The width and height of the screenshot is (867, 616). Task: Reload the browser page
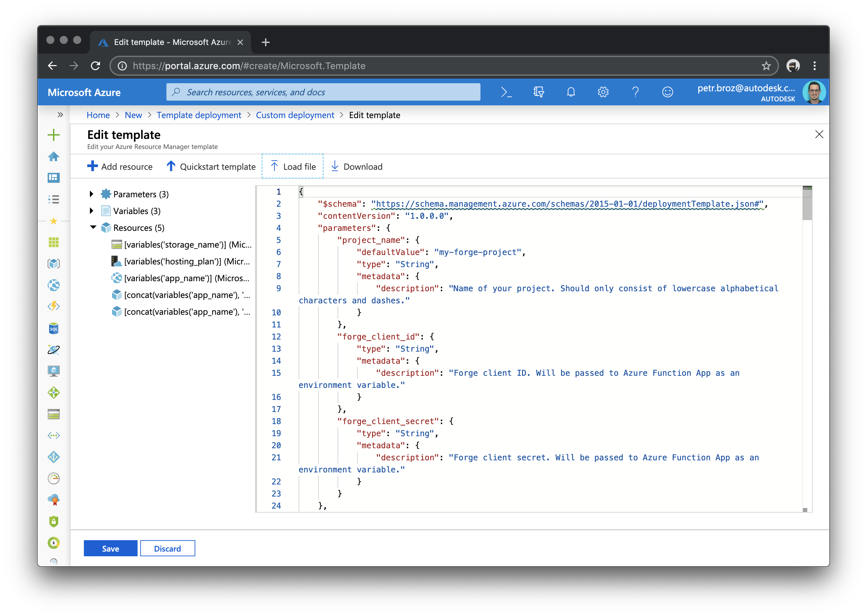[95, 66]
